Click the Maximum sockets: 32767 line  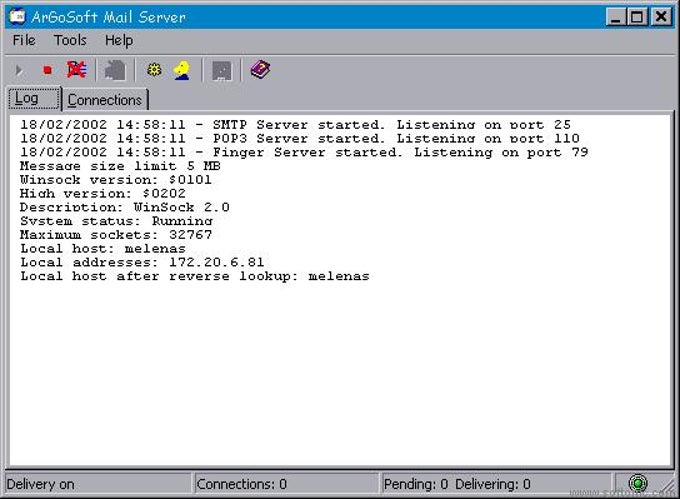pos(116,235)
